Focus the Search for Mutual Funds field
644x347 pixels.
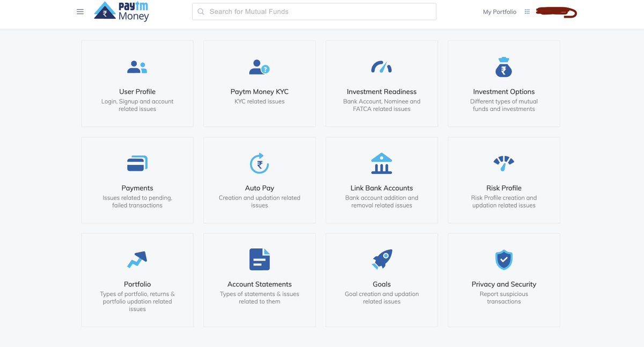(314, 11)
